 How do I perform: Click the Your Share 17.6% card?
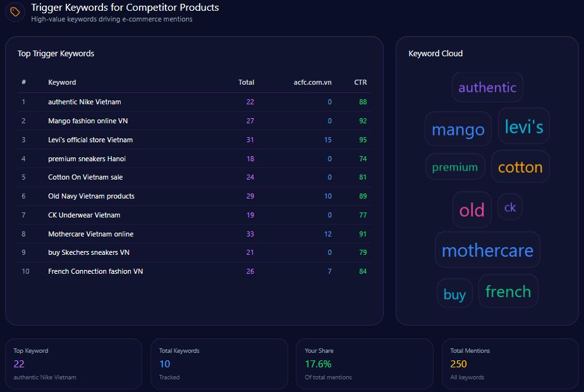pyautogui.click(x=364, y=364)
